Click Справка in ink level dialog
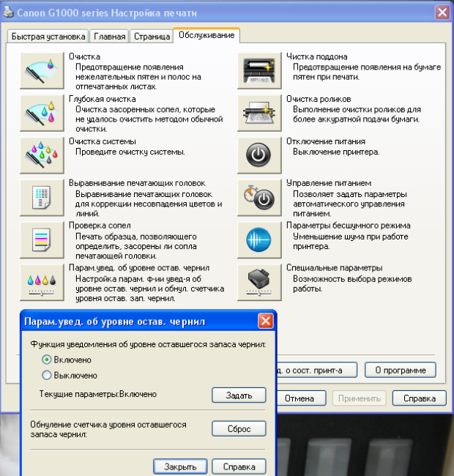 coord(239,466)
